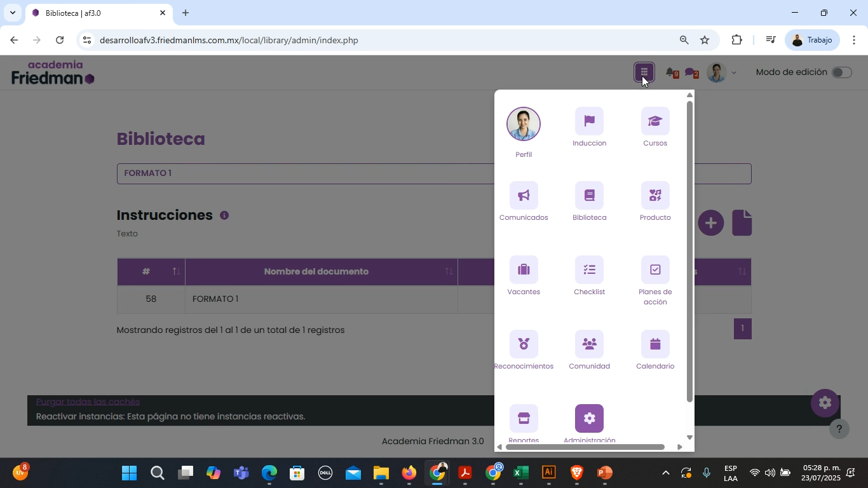Image resolution: width=868 pixels, height=488 pixels.
Task: View site information icon in address bar
Action: pyautogui.click(x=87, y=40)
